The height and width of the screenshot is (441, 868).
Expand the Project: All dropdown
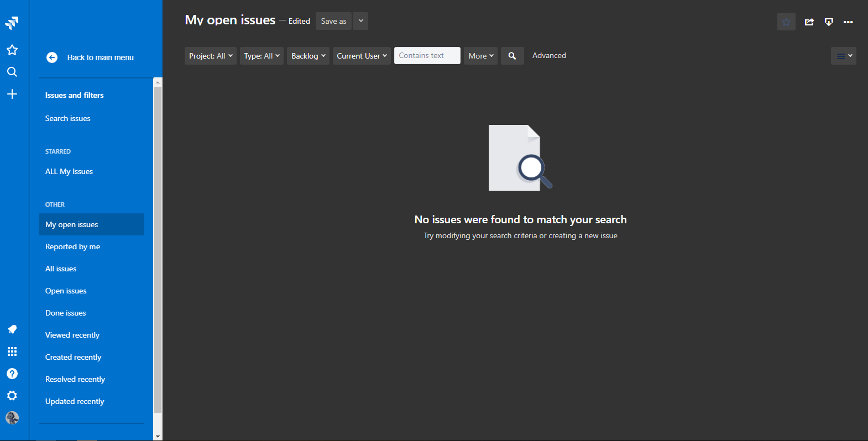click(x=211, y=56)
